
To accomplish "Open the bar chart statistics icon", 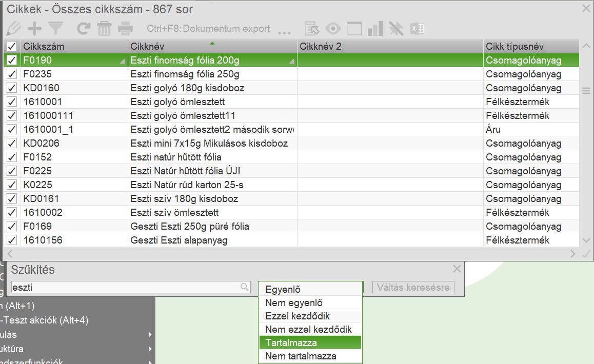I will pos(375,29).
